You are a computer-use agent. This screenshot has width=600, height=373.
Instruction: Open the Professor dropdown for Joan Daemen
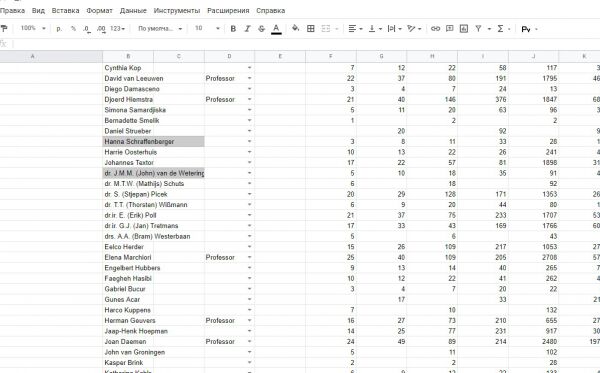coord(249,342)
